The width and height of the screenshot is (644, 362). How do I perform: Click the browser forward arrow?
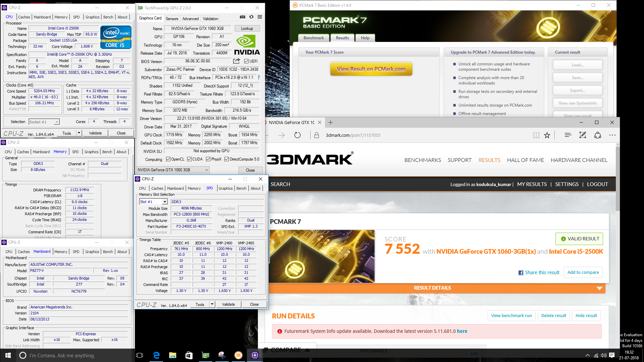coord(281,135)
